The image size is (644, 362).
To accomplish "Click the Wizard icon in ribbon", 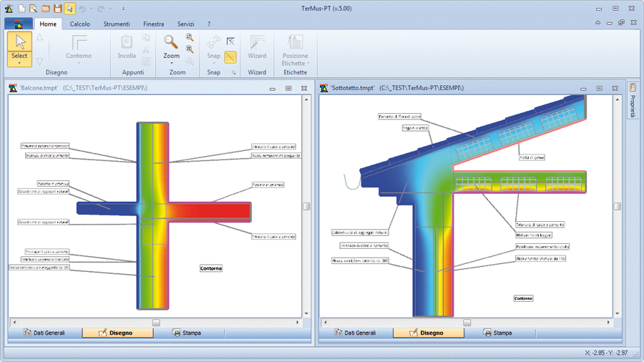I will [257, 42].
